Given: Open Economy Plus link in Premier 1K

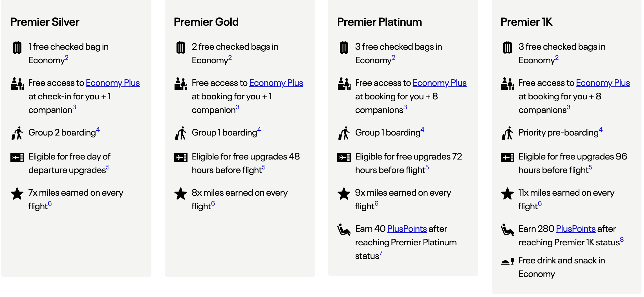Looking at the screenshot, I should tap(603, 83).
